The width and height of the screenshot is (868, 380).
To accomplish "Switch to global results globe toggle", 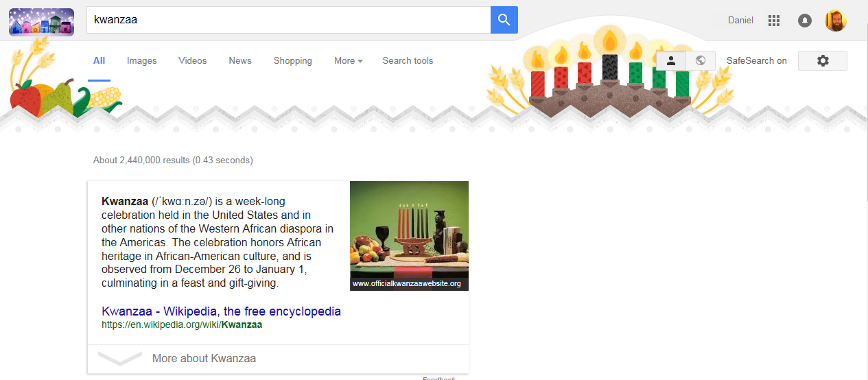I will (x=701, y=60).
